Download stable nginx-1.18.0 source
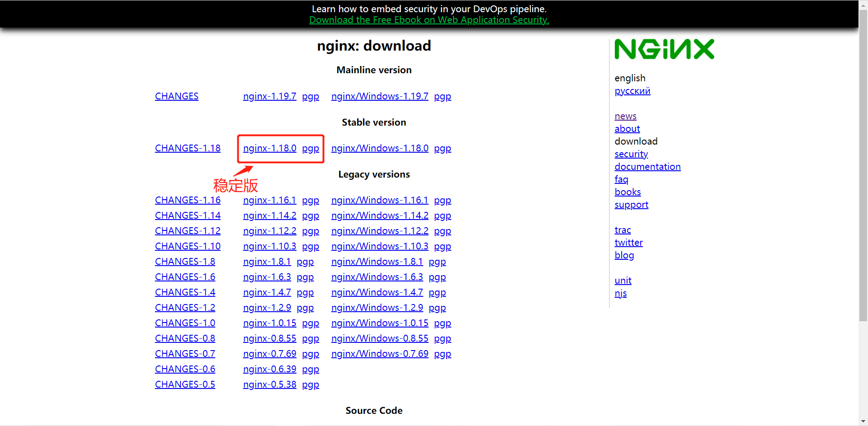This screenshot has height=426, width=868. pyautogui.click(x=269, y=148)
